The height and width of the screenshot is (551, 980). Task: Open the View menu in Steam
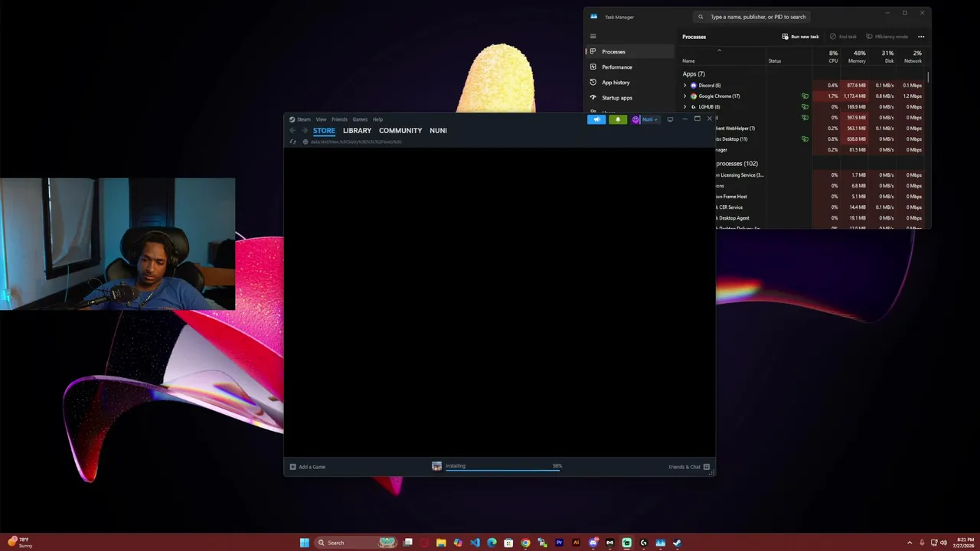tap(321, 119)
